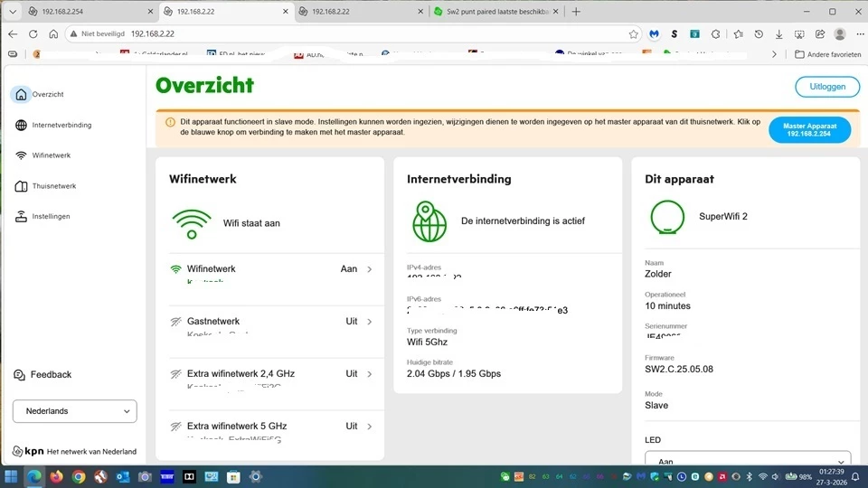Open Andere favorieten folder
Viewport: 868px width, 488px height.
[827, 54]
